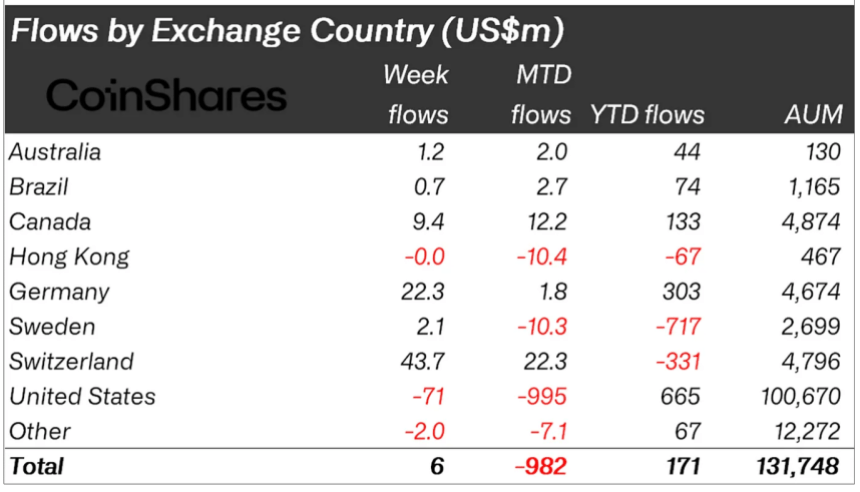Click the Other row label
Image resolution: width=860 pixels, height=492 pixels.
[40, 431]
